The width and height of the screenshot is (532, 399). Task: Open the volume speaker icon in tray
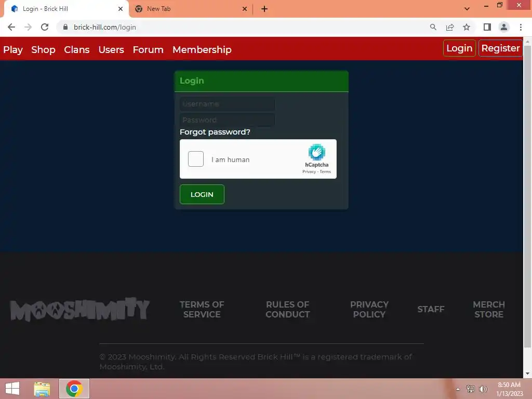483,389
